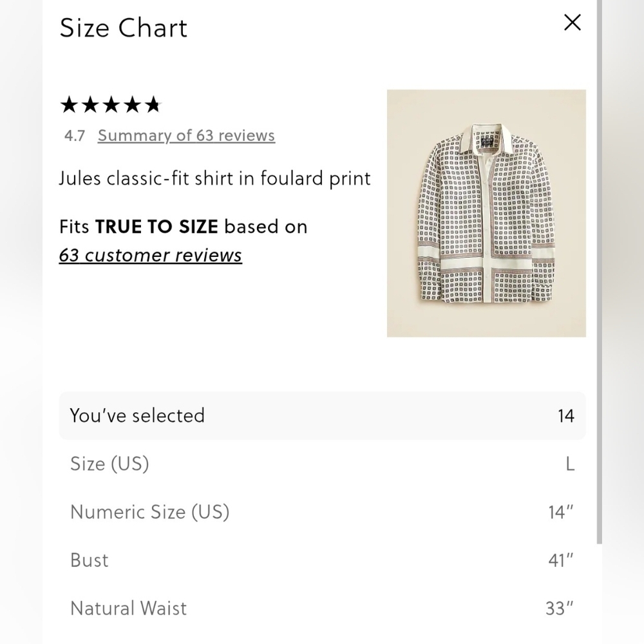644x644 pixels.
Task: Click the 4.7 rating number
Action: coord(75,135)
